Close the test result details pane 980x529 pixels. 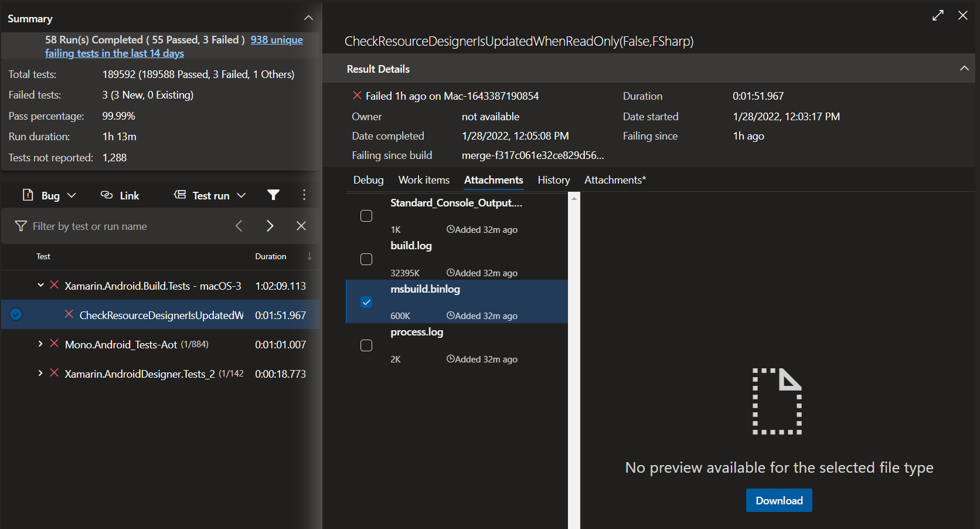[962, 16]
